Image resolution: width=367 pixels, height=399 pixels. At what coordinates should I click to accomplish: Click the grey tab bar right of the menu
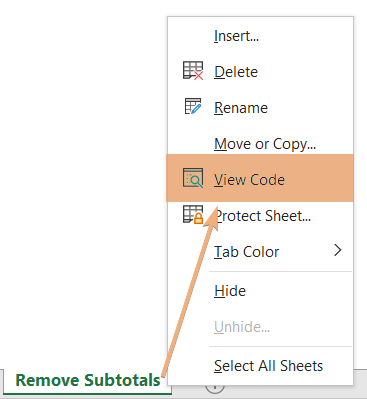point(360,382)
